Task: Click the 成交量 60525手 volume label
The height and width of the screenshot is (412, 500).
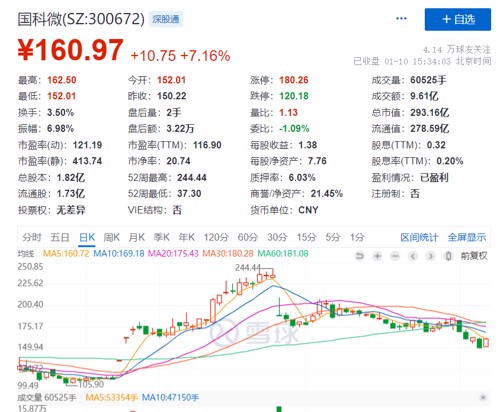Action: 47,397
